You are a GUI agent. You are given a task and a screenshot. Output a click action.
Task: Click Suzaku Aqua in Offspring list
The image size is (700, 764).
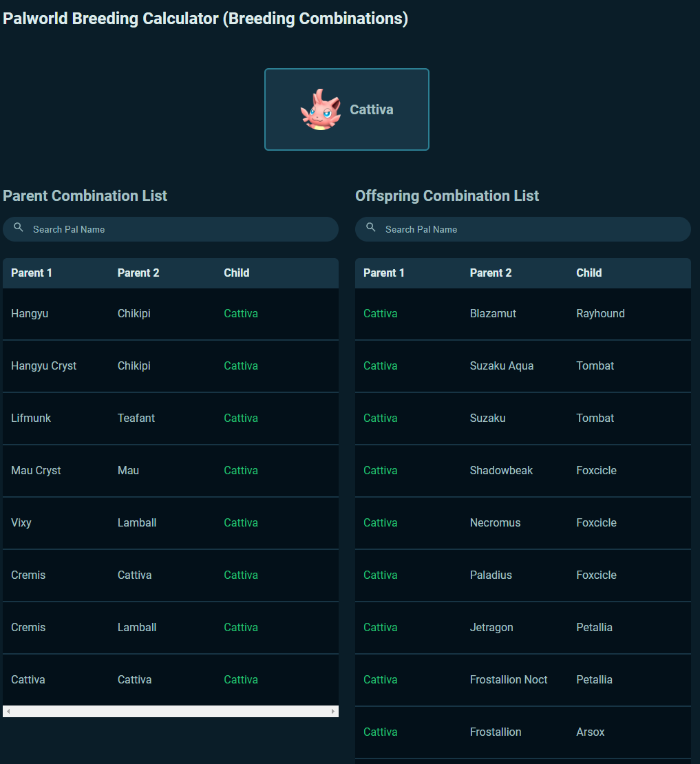click(502, 366)
